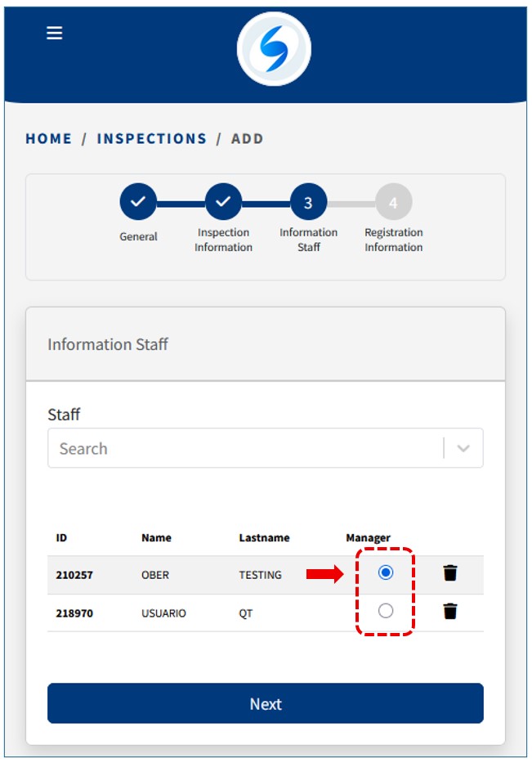The height and width of the screenshot is (763, 532).
Task: Click the Manager column header
Action: tap(368, 537)
